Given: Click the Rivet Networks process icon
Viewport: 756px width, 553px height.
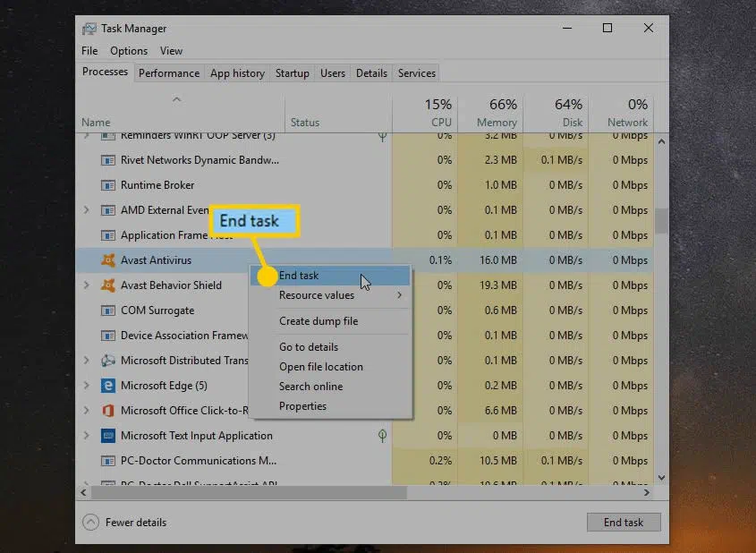Looking at the screenshot, I should click(x=108, y=160).
